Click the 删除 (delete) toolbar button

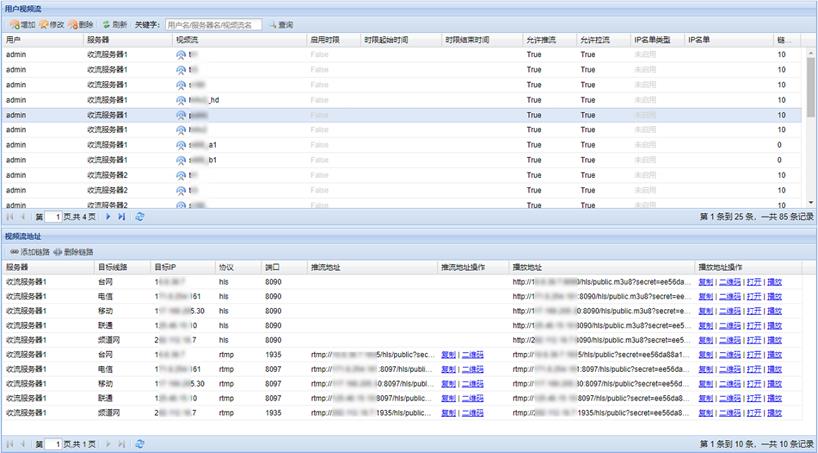point(80,25)
